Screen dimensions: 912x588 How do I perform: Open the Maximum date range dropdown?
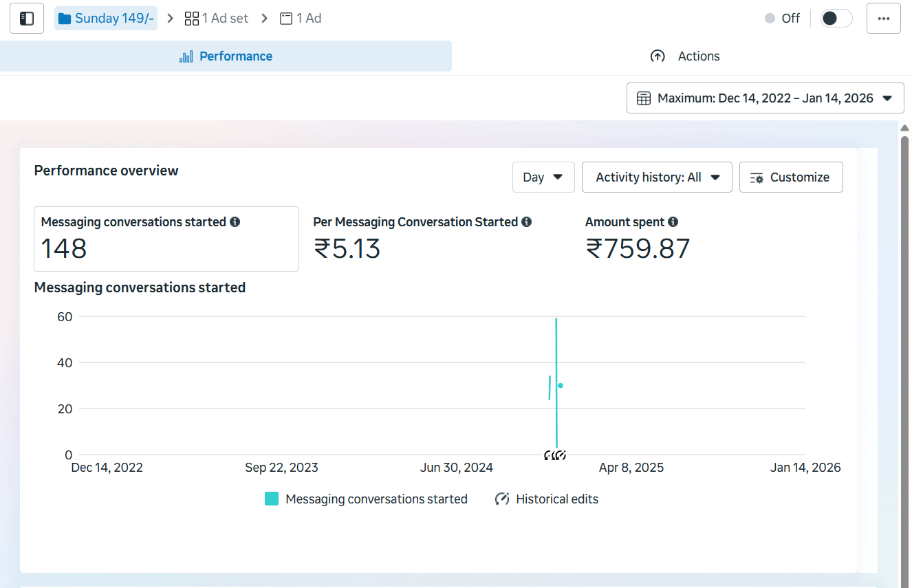[x=765, y=98]
